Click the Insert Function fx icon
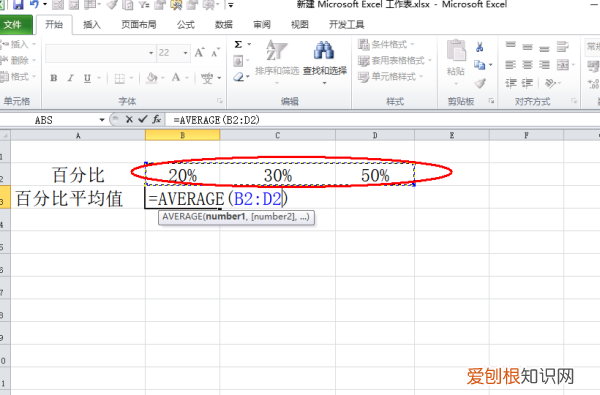Image resolution: width=600 pixels, height=395 pixels. 157,120
